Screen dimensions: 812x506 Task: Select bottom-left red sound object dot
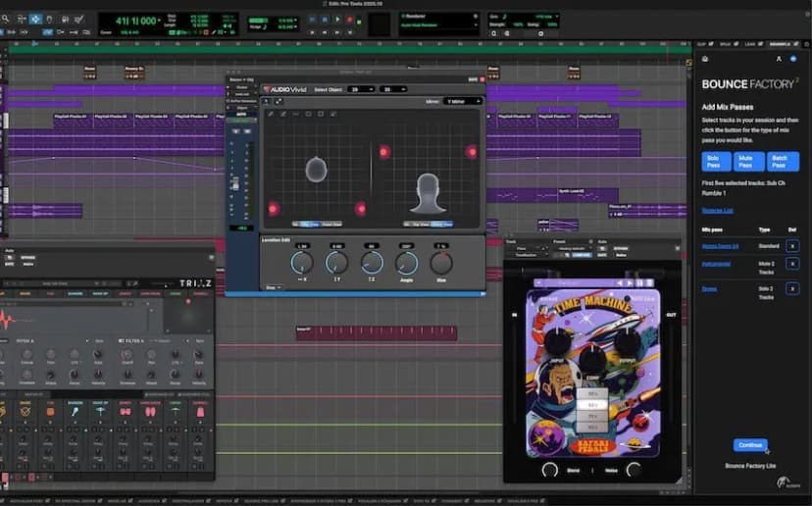pos(274,209)
